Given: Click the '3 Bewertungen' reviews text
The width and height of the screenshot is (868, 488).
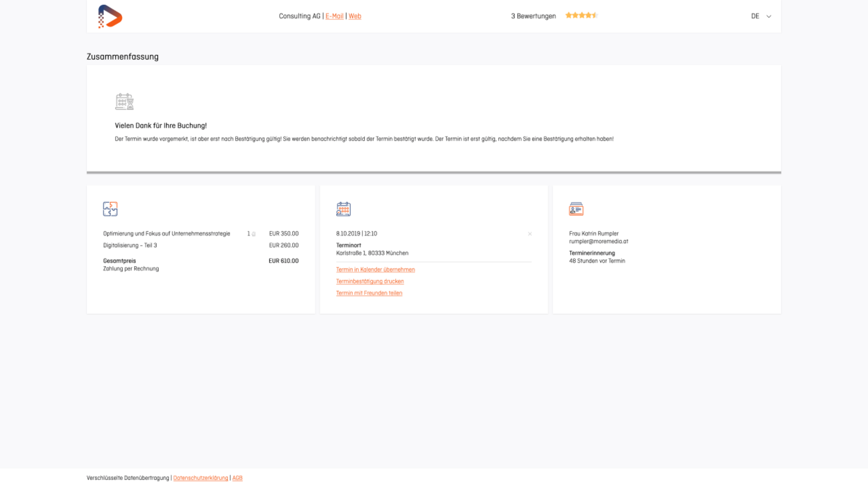Looking at the screenshot, I should tap(533, 16).
